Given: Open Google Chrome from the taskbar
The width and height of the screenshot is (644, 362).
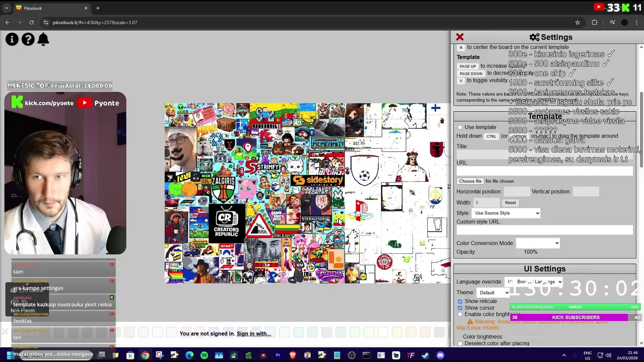Looking at the screenshot, I should pyautogui.click(x=145, y=355).
